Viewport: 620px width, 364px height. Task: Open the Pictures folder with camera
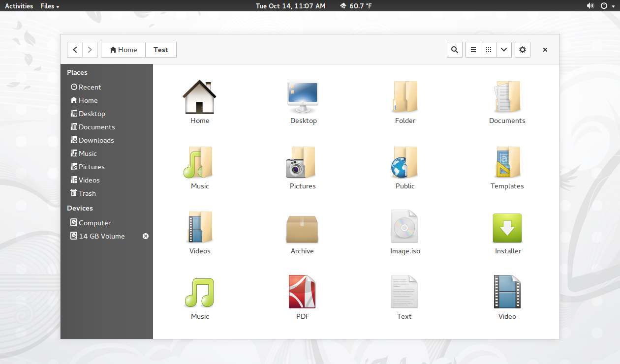pos(302,162)
